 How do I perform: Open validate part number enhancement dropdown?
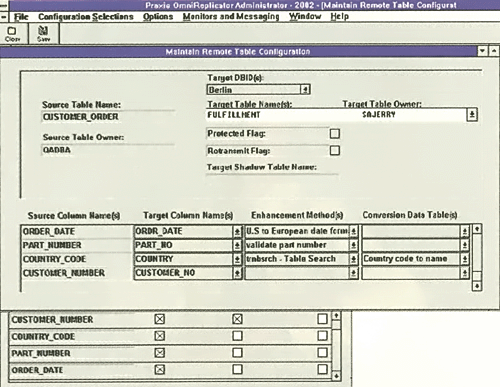pyautogui.click(x=353, y=245)
